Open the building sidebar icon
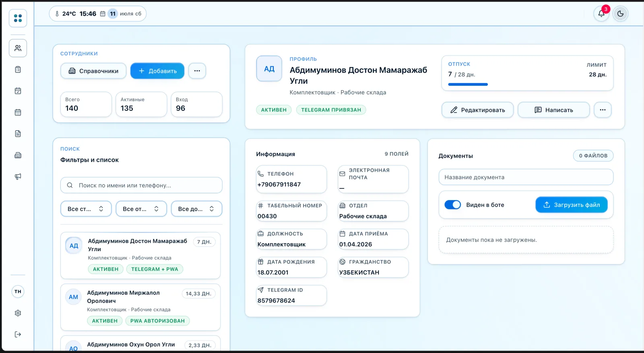Viewport: 644px width, 353px height. (18, 155)
